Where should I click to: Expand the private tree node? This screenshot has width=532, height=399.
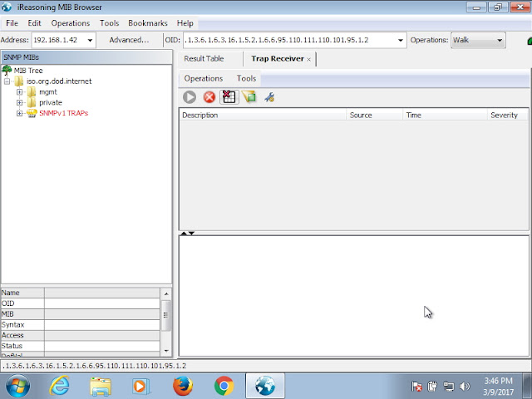[20, 102]
